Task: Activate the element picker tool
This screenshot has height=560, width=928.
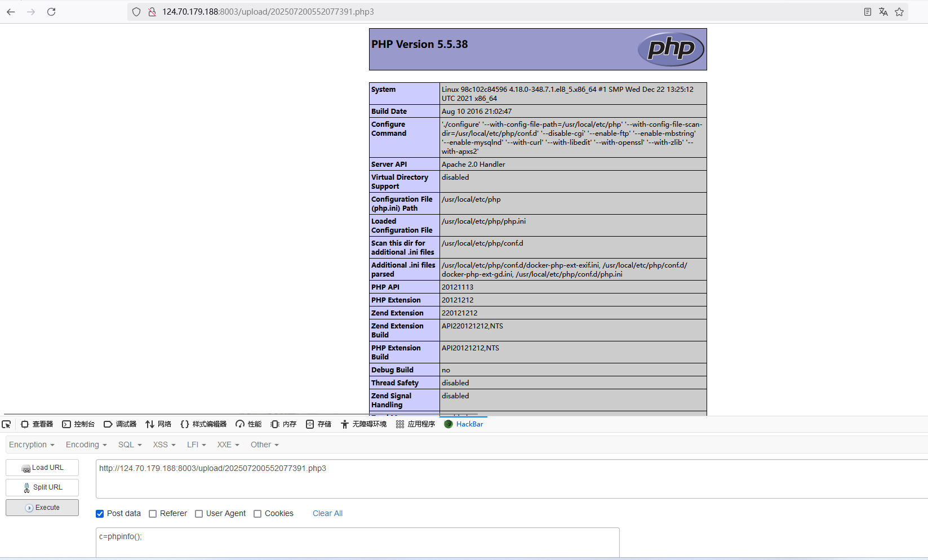Action: (x=6, y=424)
